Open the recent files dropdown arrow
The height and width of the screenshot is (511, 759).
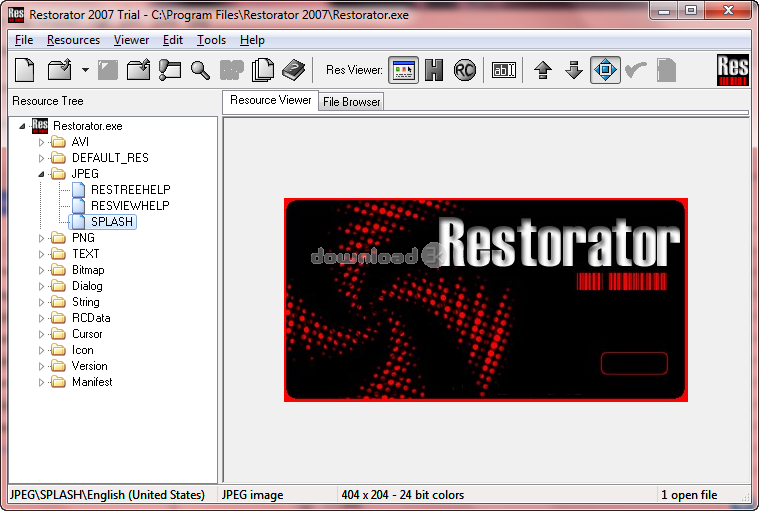(x=85, y=70)
